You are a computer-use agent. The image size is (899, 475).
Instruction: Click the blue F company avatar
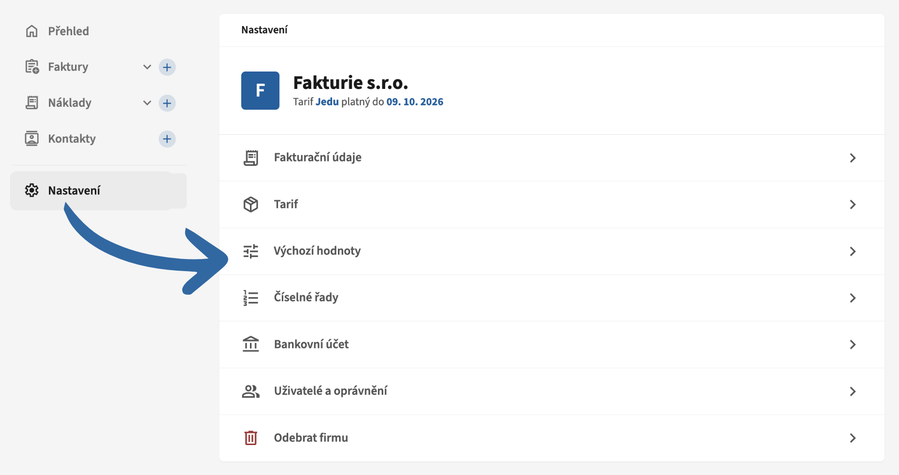click(x=260, y=91)
